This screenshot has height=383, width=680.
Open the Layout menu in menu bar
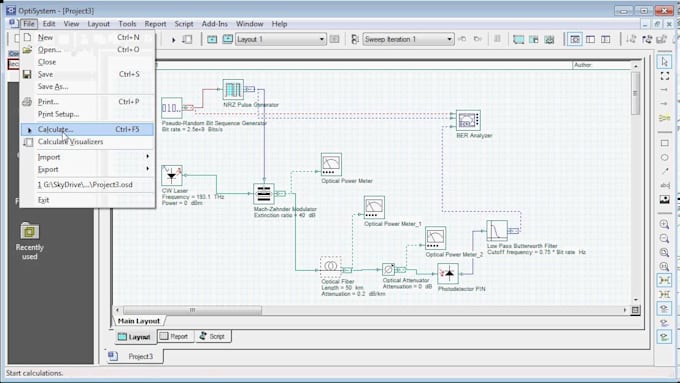point(98,24)
